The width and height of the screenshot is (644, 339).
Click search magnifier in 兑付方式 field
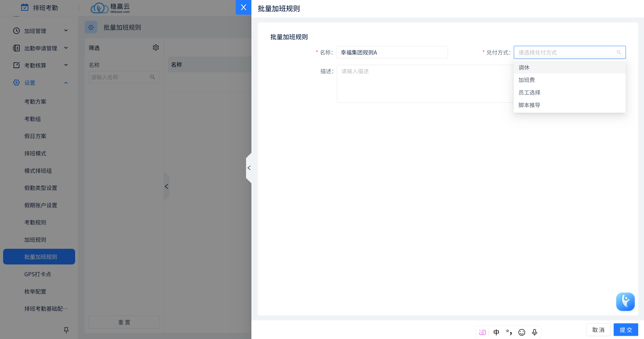coord(619,52)
